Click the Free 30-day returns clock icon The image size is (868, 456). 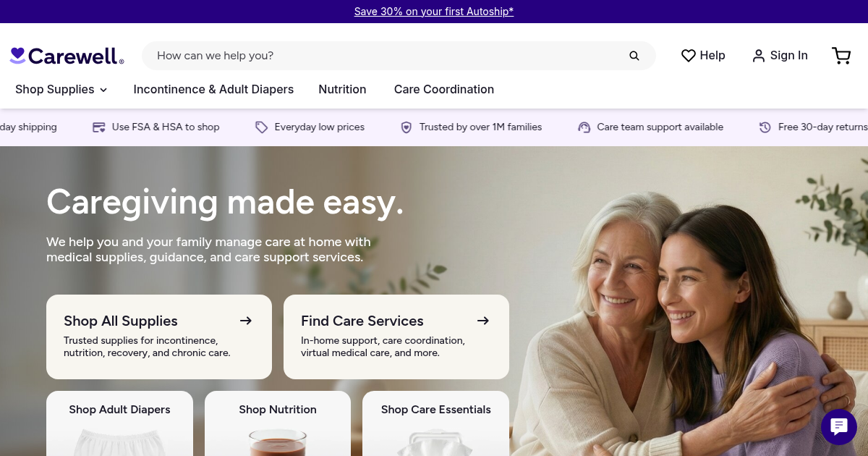(x=765, y=127)
